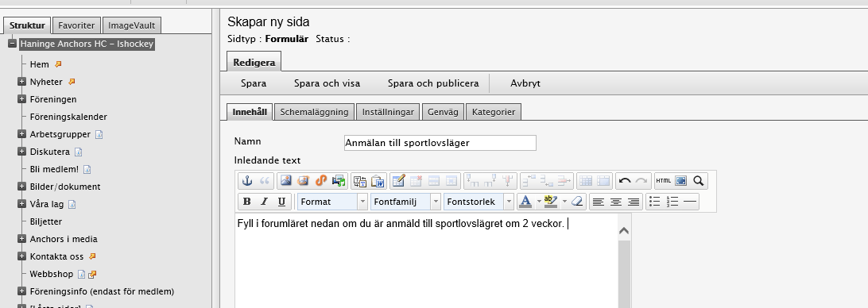Insert an anchor with the anchor icon
Screen dimensions: 868x308
tap(247, 181)
